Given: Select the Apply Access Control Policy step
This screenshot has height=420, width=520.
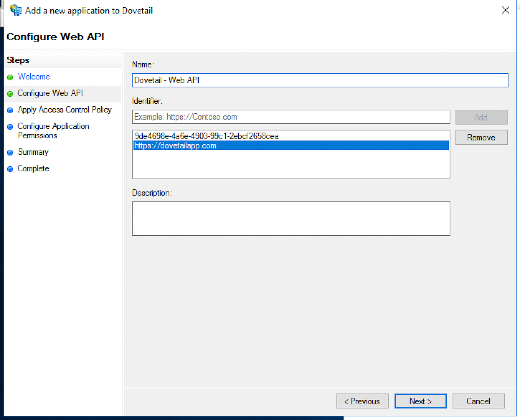Looking at the screenshot, I should click(x=65, y=110).
